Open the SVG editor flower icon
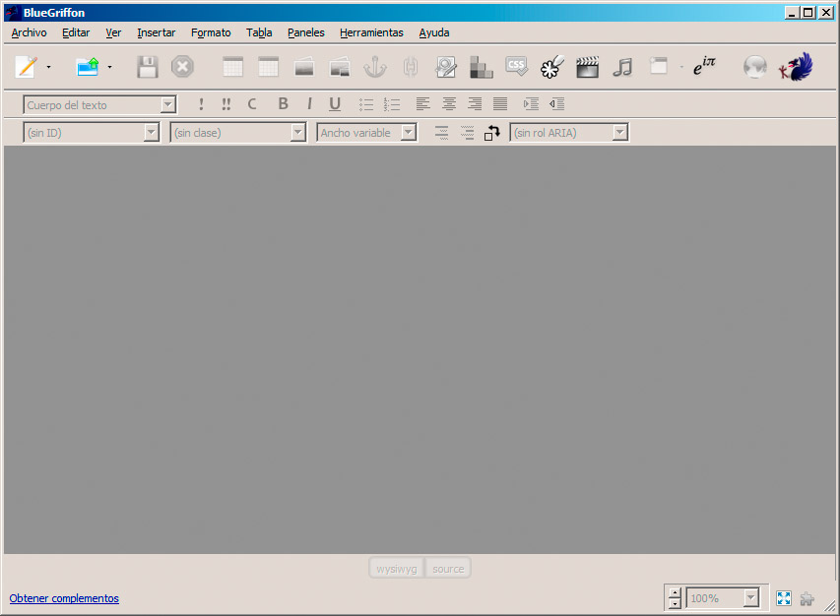 tap(552, 67)
